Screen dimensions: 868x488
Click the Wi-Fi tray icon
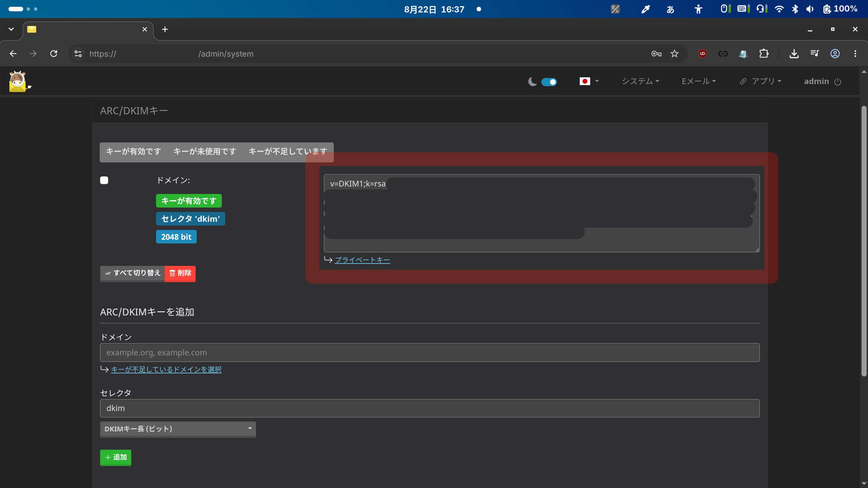[779, 9]
